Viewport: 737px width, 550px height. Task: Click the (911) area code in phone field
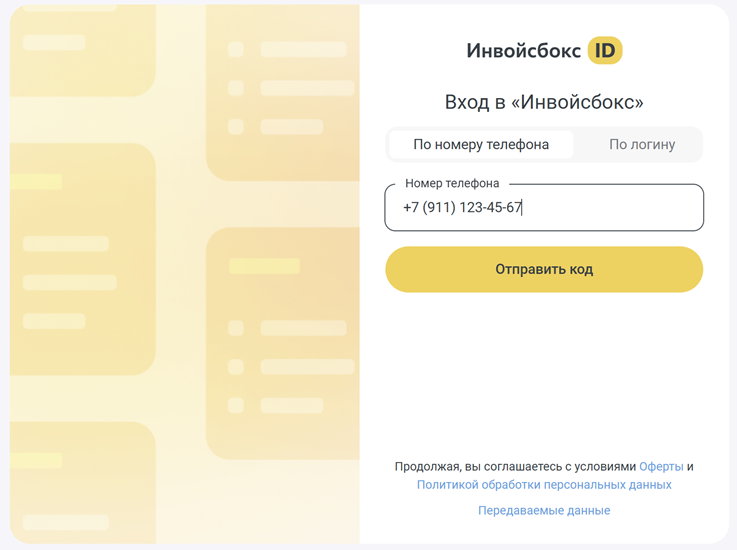click(x=439, y=207)
